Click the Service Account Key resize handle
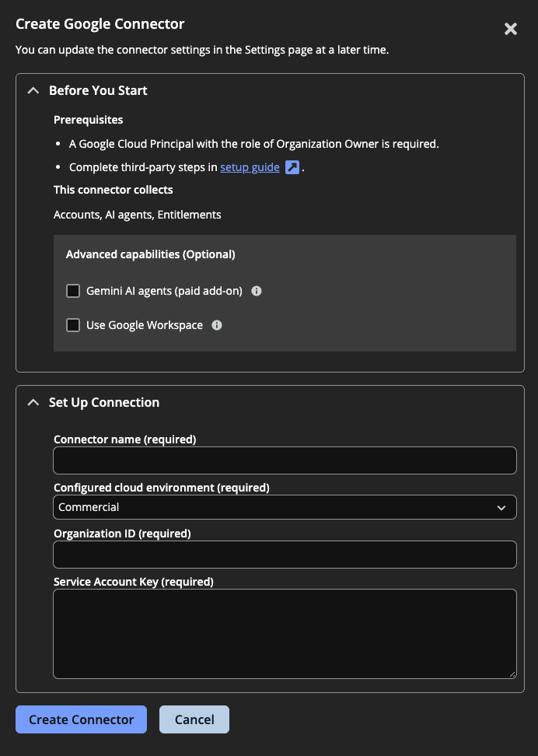This screenshot has height=756, width=538. 512,674
